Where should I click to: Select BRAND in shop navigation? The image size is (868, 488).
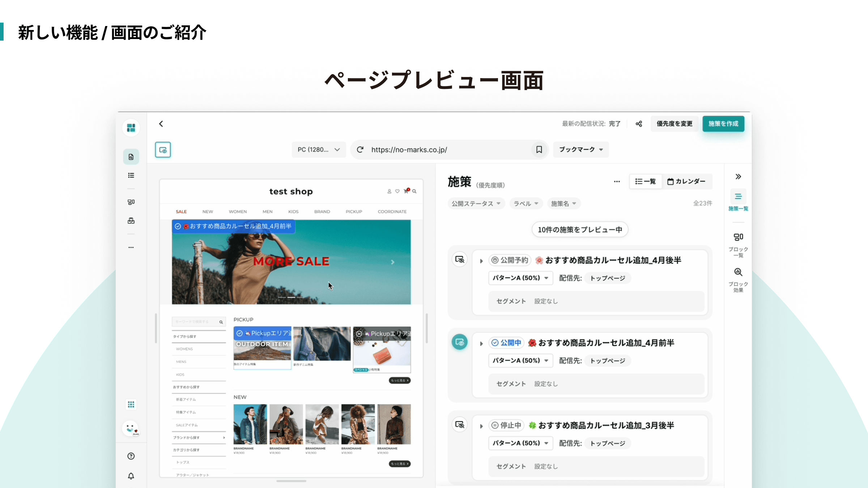pos(322,211)
